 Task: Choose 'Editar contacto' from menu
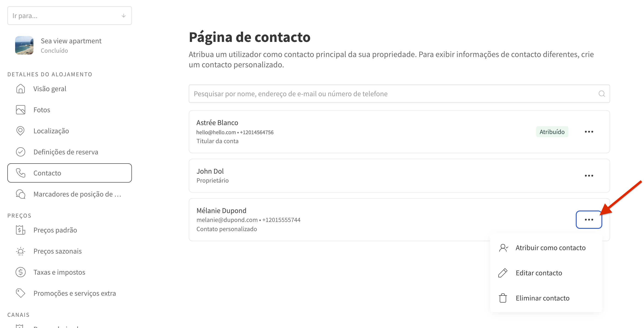click(538, 273)
